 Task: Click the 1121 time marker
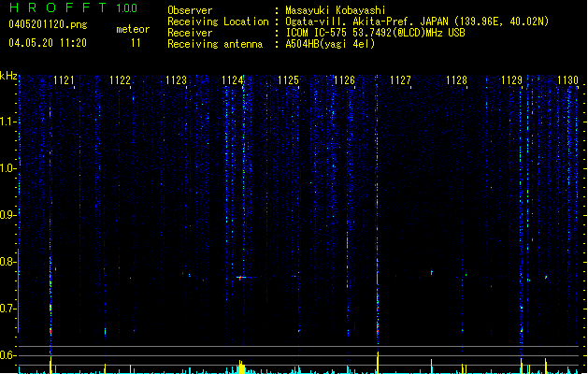(64, 80)
